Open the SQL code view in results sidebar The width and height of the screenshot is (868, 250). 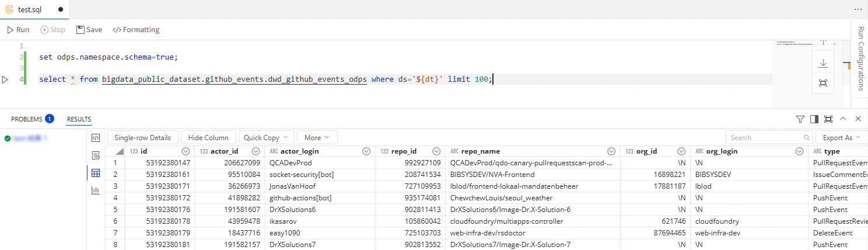click(x=96, y=138)
